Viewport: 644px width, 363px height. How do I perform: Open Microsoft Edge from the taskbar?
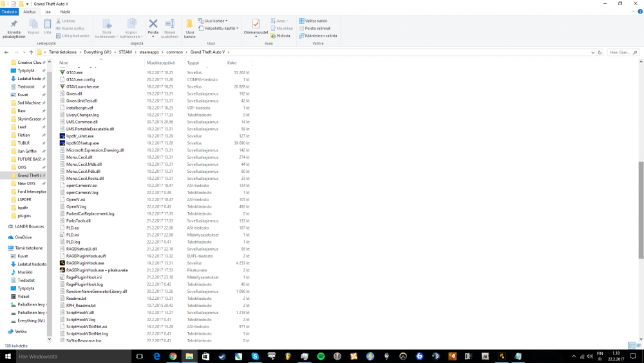(156, 357)
